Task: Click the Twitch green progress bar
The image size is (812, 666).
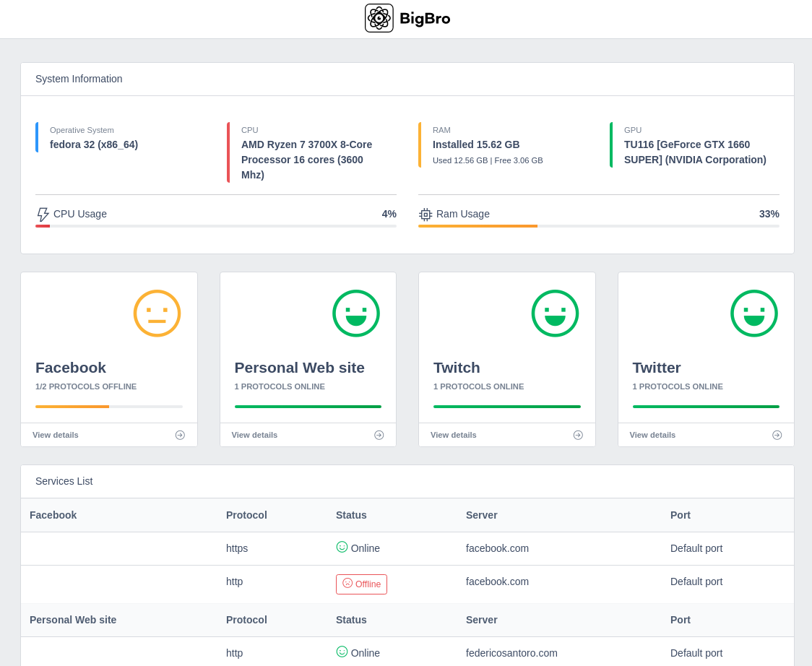Action: pos(507,407)
